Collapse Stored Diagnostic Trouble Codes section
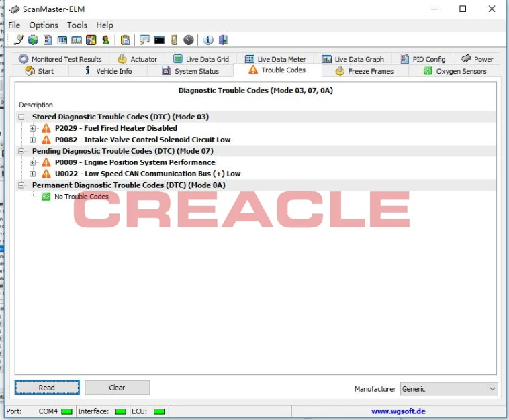 point(21,117)
